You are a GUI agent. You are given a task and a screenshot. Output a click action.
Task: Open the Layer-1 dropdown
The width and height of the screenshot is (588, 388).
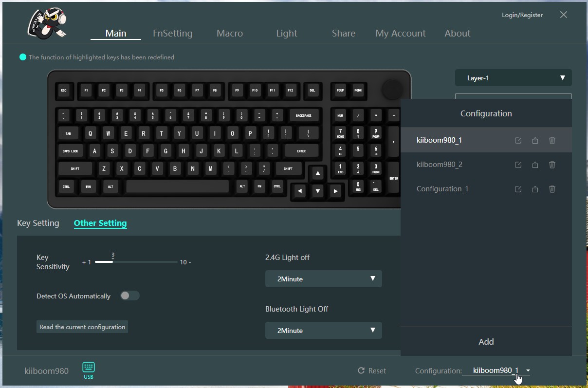pos(514,78)
